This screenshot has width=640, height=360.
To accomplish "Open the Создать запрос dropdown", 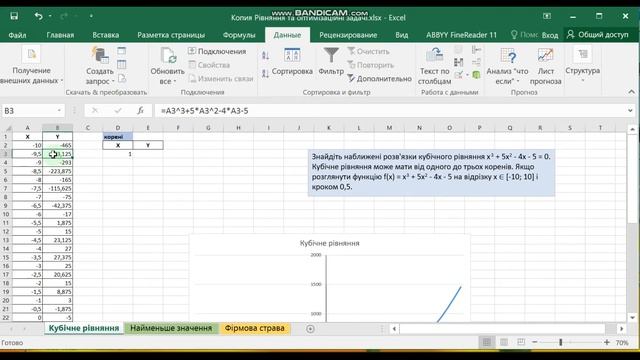I will (x=100, y=66).
